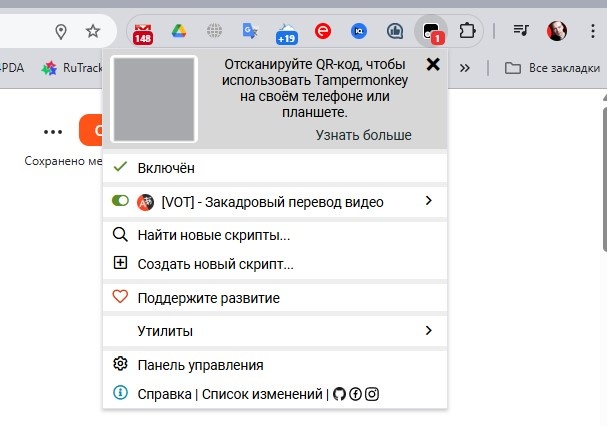
Task: Toggle the [VOT] script switch off
Action: pos(120,201)
